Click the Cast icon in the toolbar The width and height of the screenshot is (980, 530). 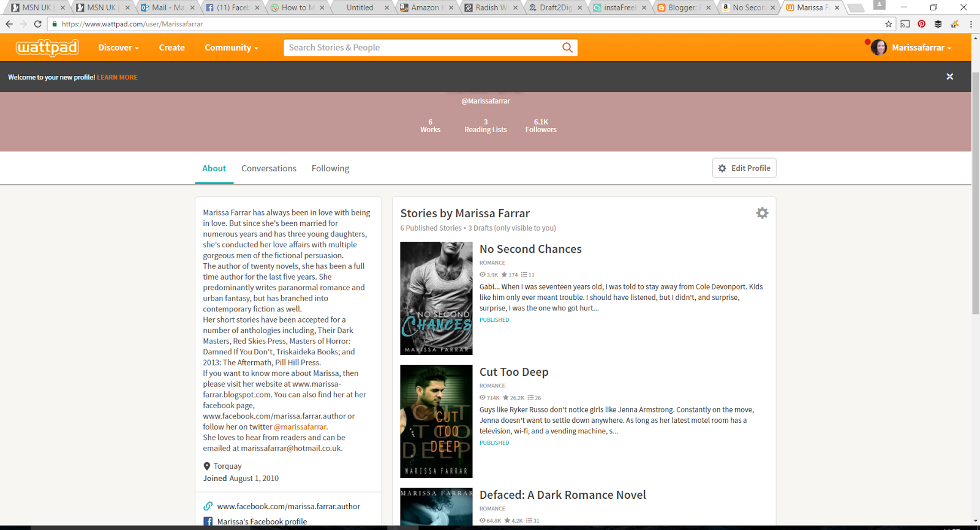[x=905, y=24]
